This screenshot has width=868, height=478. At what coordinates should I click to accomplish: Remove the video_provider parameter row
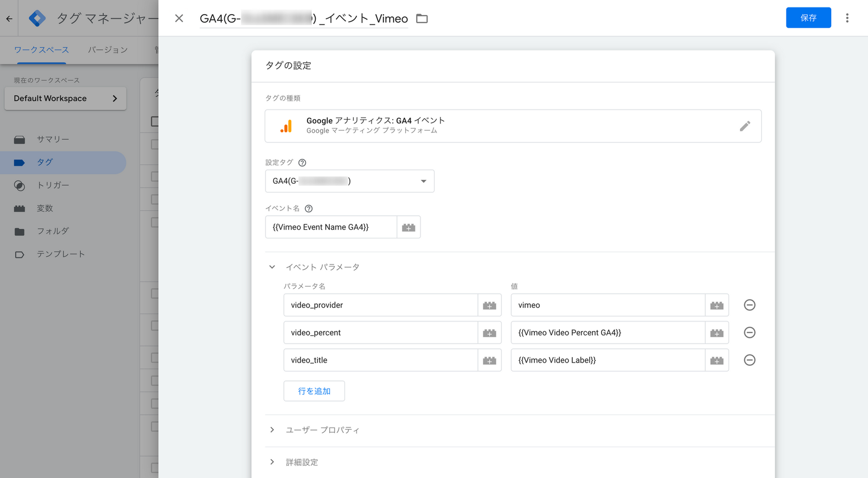(x=750, y=305)
